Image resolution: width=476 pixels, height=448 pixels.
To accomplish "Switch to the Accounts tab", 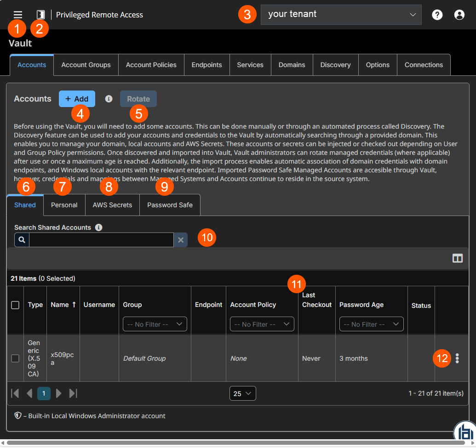I will [32, 65].
